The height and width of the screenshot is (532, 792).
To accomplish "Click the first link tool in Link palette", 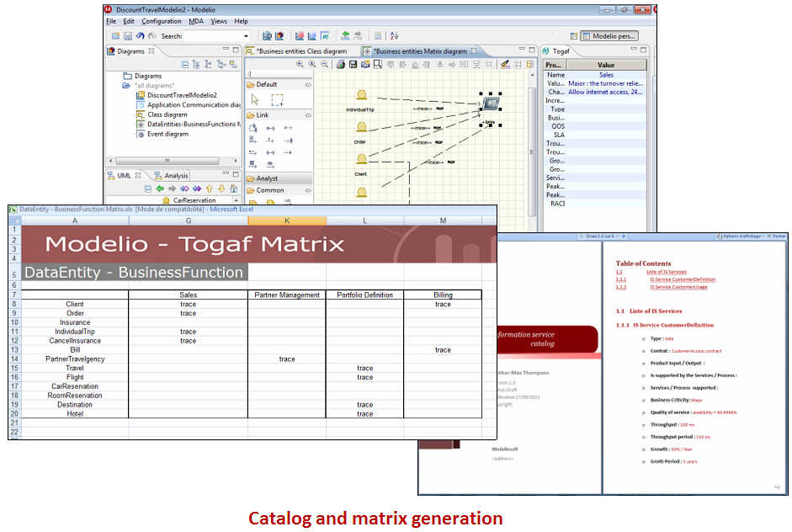I will [253, 128].
